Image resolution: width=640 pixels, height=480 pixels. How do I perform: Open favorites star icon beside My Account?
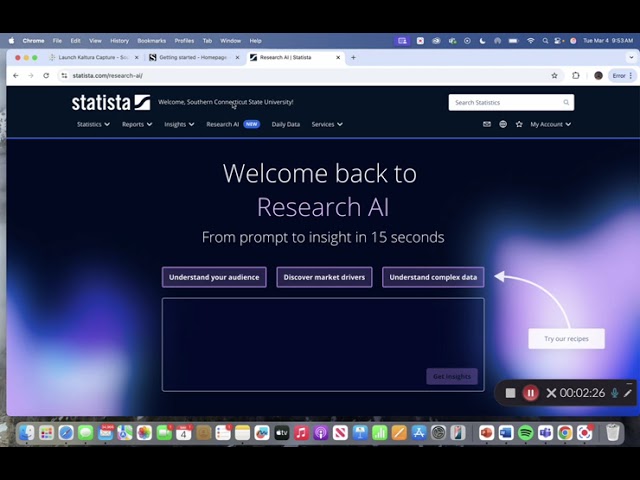point(519,124)
